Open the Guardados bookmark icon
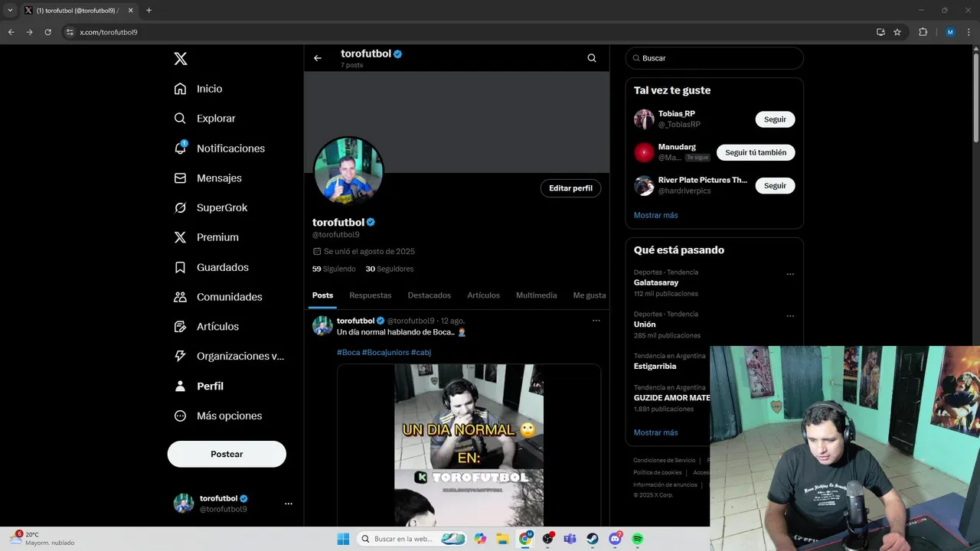 [x=180, y=267]
